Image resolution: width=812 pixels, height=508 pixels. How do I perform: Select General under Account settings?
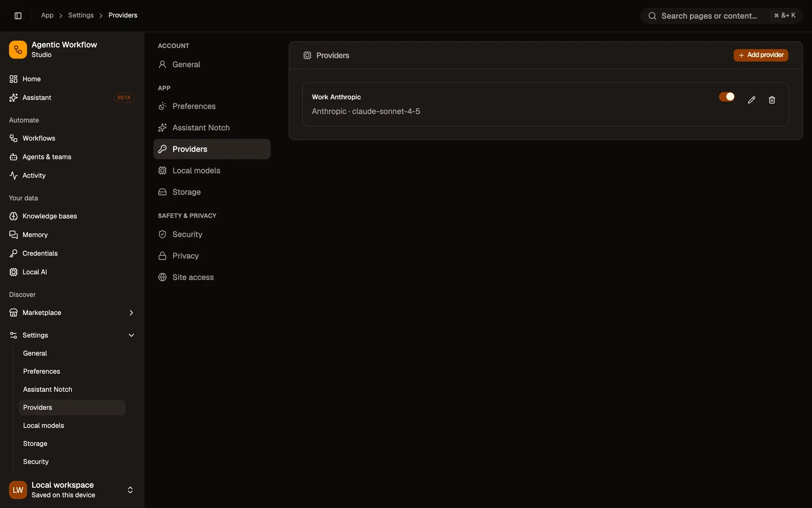[212, 64]
